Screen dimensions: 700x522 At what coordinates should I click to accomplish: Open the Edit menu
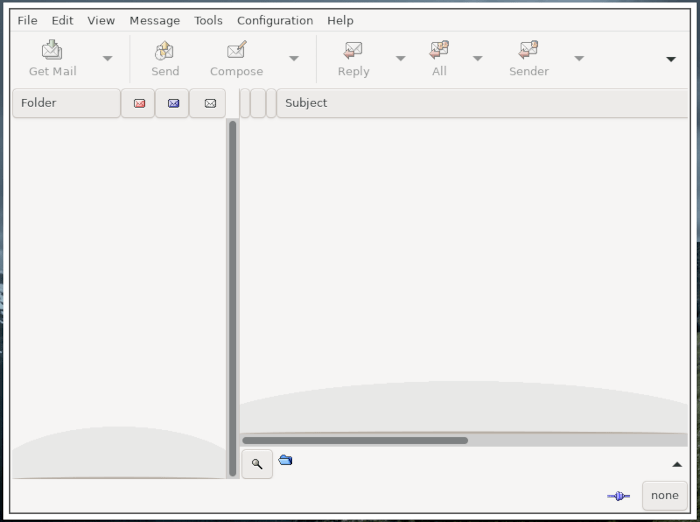62,21
